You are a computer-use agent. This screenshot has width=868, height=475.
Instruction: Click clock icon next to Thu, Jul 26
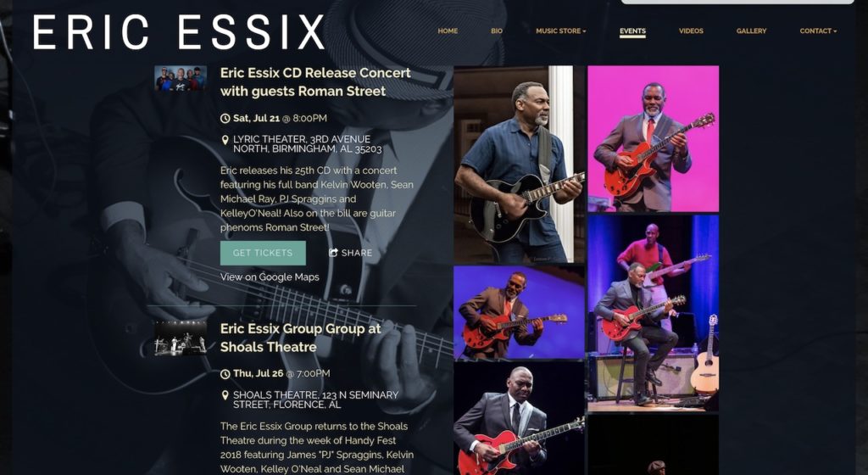(225, 374)
